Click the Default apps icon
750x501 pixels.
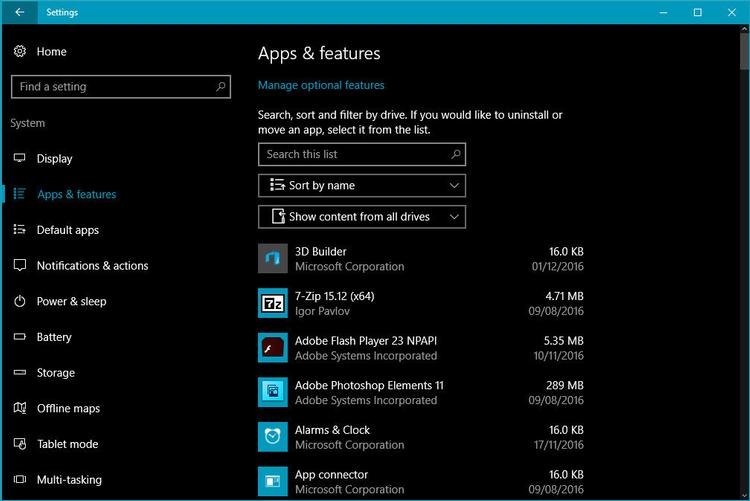point(20,229)
